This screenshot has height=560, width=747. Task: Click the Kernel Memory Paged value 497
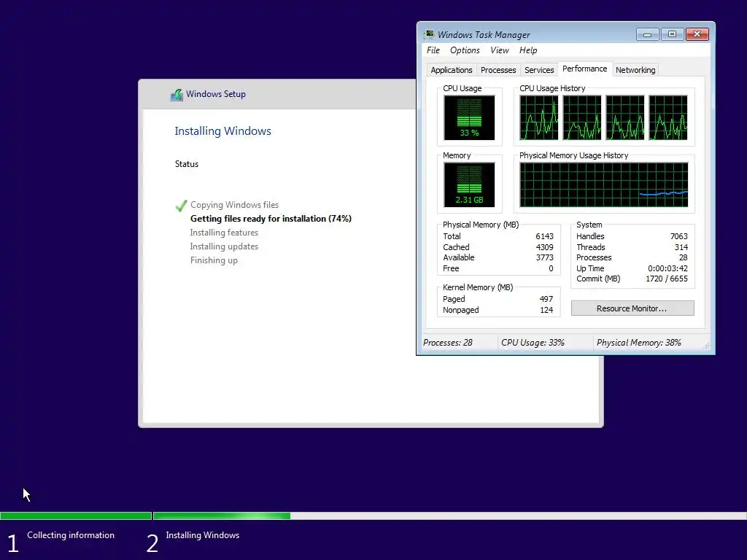pos(546,299)
